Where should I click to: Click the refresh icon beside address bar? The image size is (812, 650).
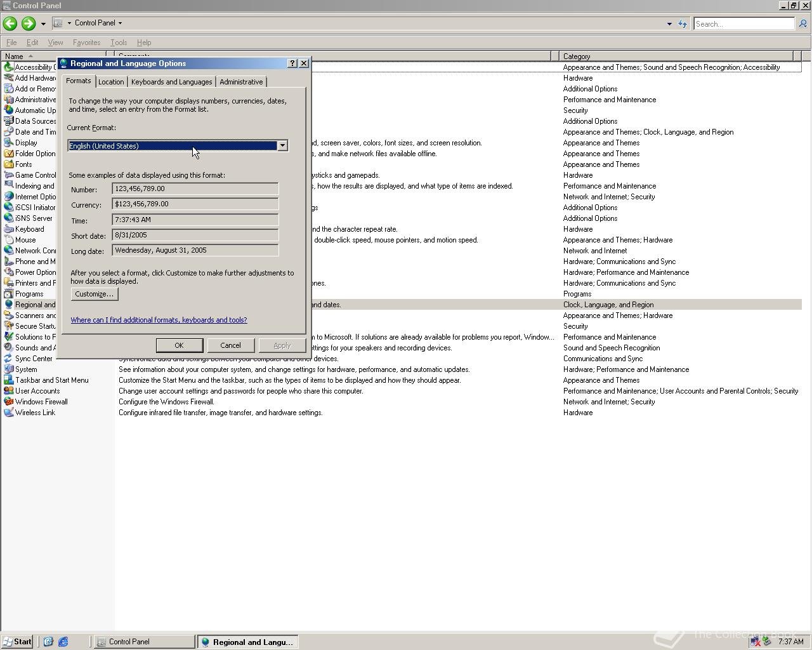pyautogui.click(x=683, y=23)
